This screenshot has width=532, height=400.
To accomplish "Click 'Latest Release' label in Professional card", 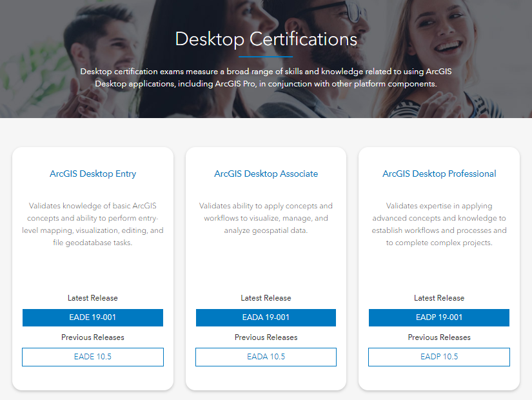I will 439,298.
